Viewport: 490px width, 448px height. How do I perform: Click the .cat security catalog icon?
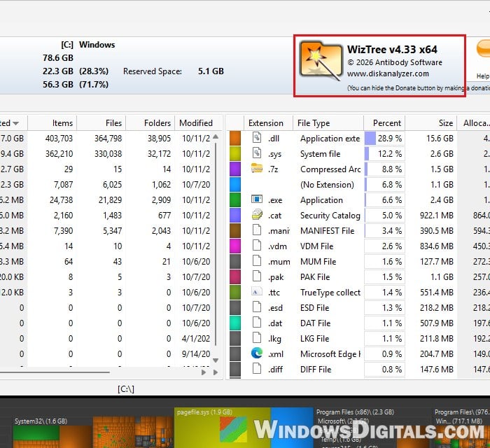257,215
